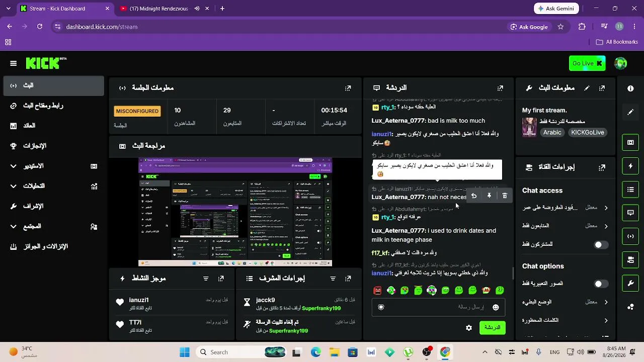Screen dimensions: 644x362
Task: Toggle the chat widget in the right rail
Action: point(630,213)
